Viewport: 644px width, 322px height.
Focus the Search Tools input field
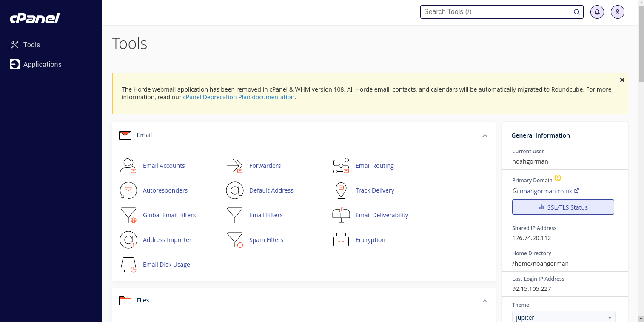coord(497,12)
